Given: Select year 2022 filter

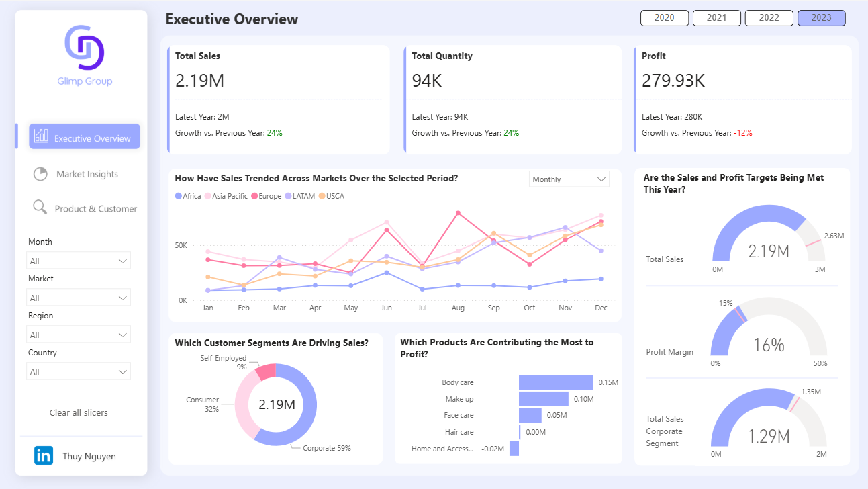Looking at the screenshot, I should pyautogui.click(x=769, y=18).
